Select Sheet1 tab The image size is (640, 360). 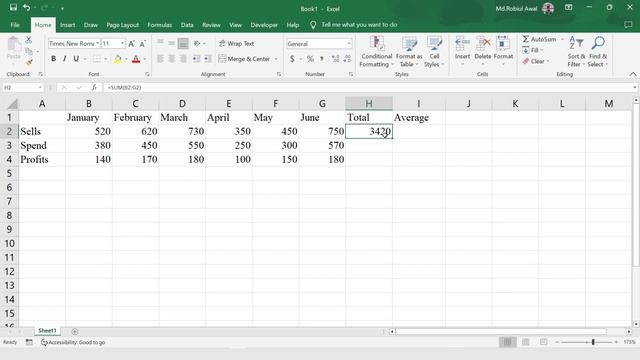[x=47, y=331]
